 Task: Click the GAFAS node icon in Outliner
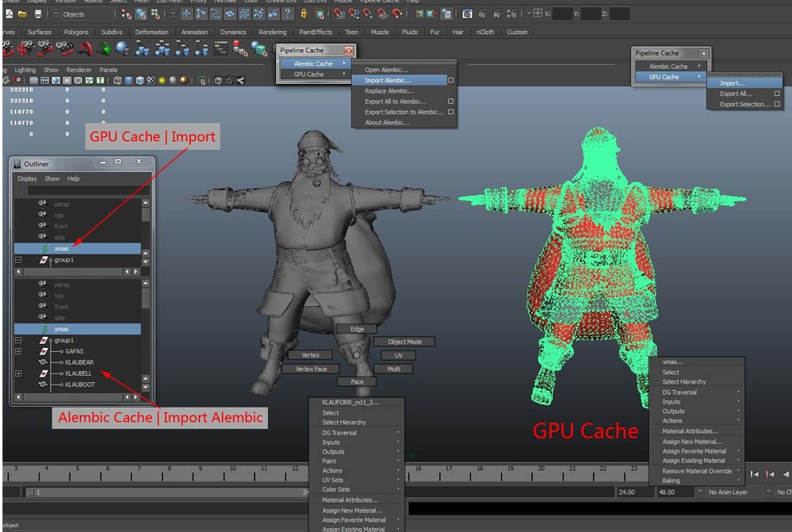(44, 351)
